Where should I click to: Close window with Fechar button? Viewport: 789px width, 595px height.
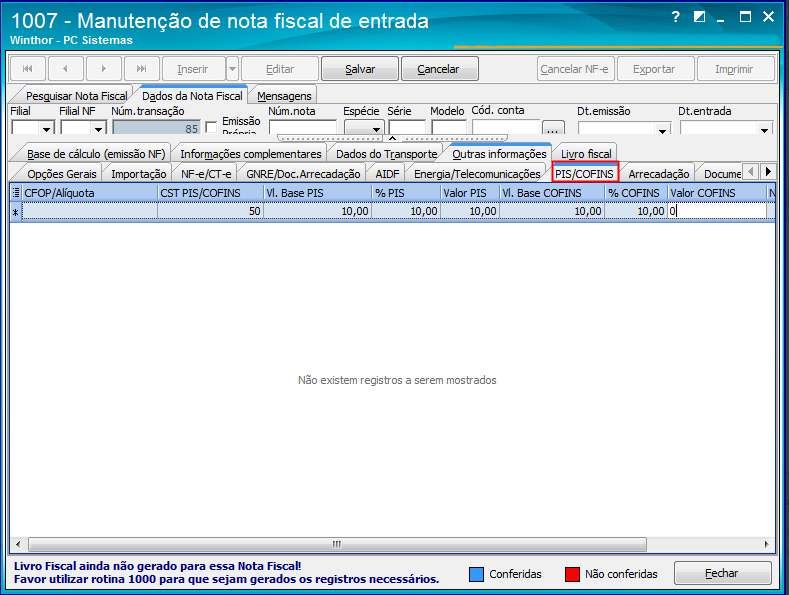722,573
